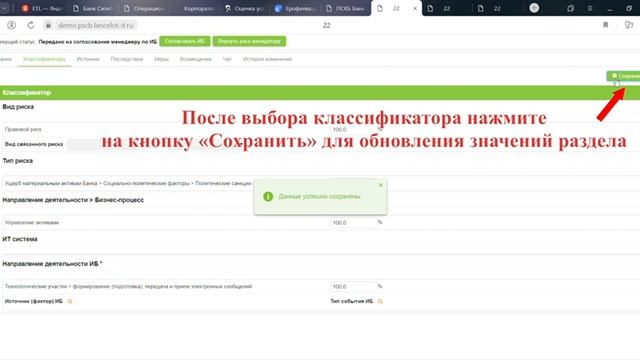
Task: Click the Согласовать ИБ button
Action: coord(185,41)
